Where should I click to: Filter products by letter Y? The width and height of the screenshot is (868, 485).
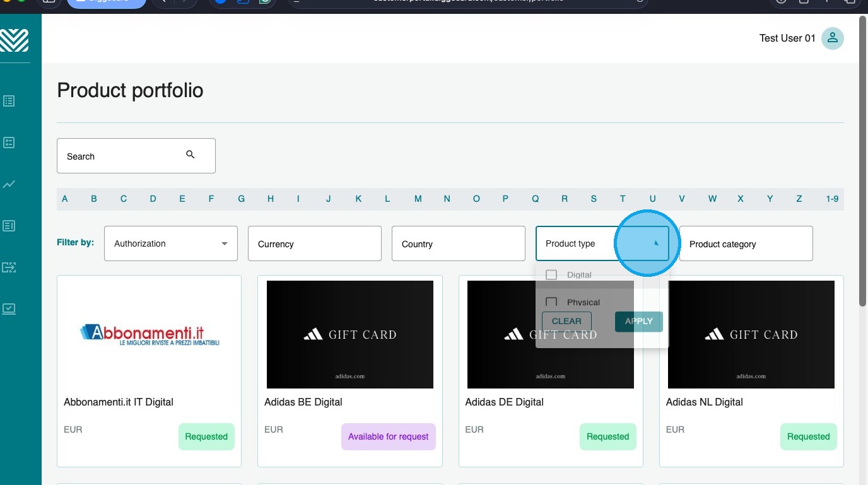pyautogui.click(x=770, y=199)
